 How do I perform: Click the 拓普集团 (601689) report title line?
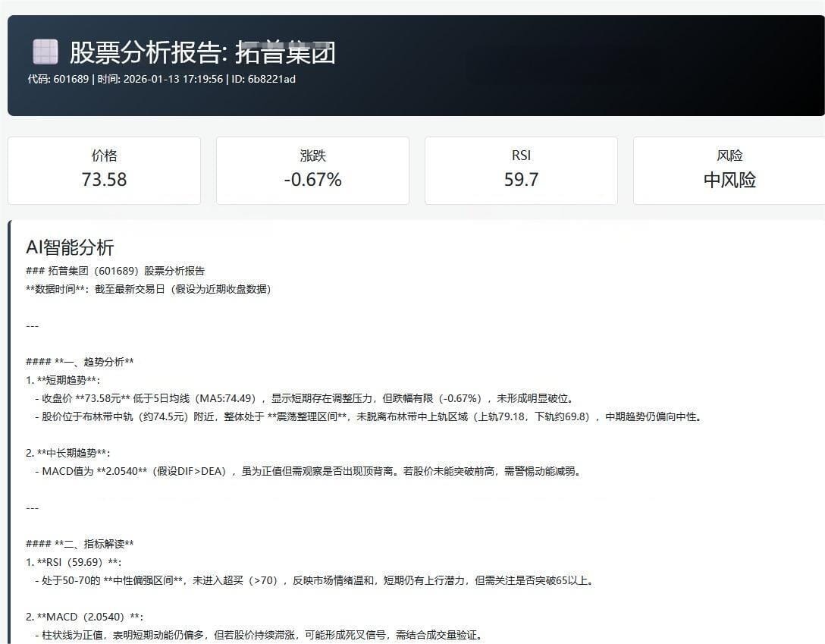115,271
